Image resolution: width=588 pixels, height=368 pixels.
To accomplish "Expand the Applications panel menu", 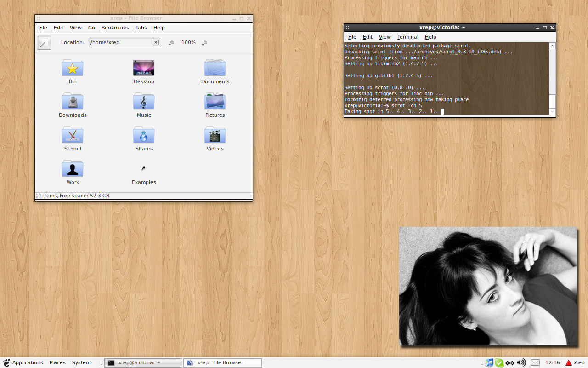I will point(23,362).
